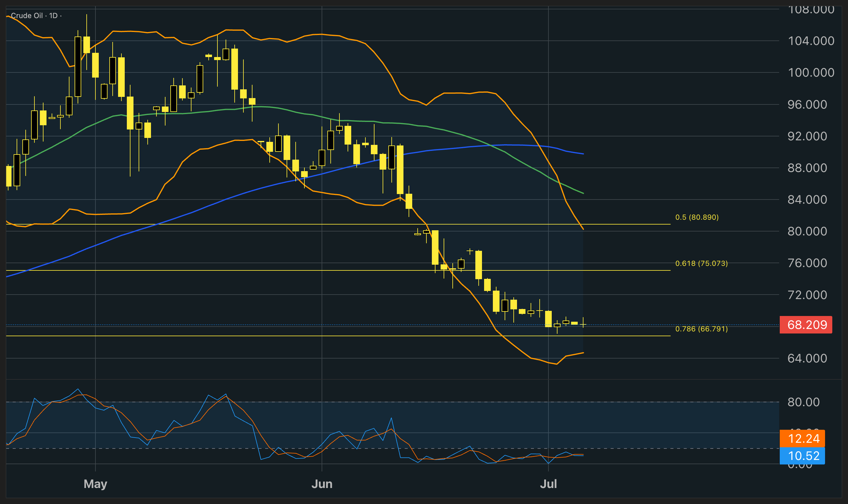Click the Jul label on the time axis

pyautogui.click(x=548, y=483)
